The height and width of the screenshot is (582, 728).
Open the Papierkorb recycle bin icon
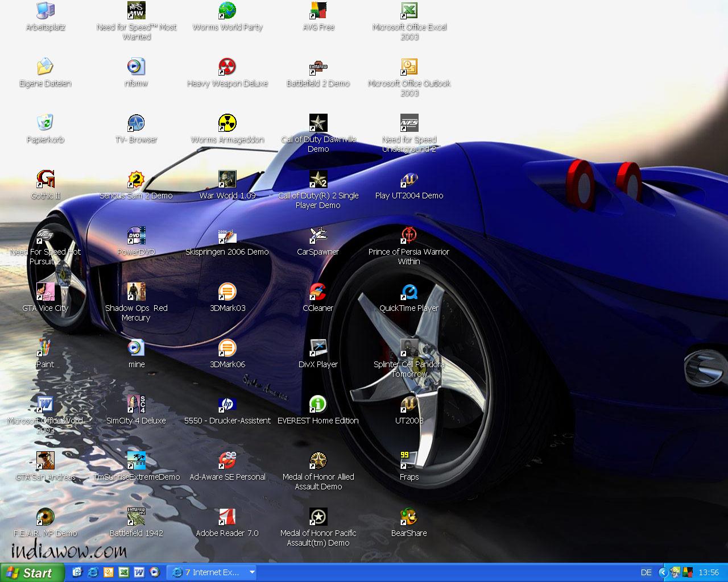[45, 123]
